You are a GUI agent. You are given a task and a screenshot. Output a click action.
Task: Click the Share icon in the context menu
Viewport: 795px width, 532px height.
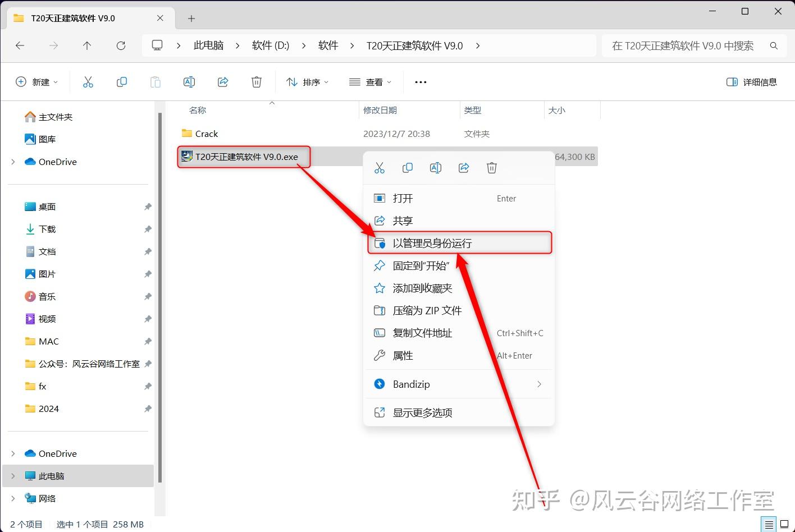464,168
